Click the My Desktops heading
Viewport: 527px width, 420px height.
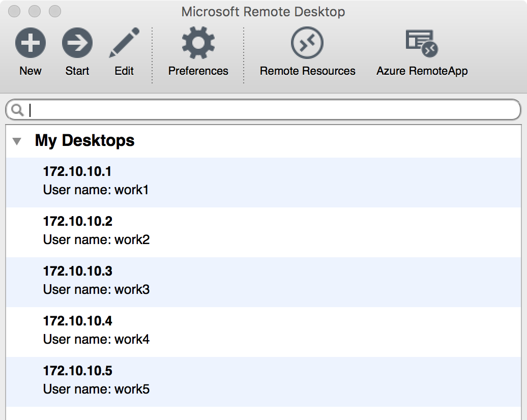(84, 140)
